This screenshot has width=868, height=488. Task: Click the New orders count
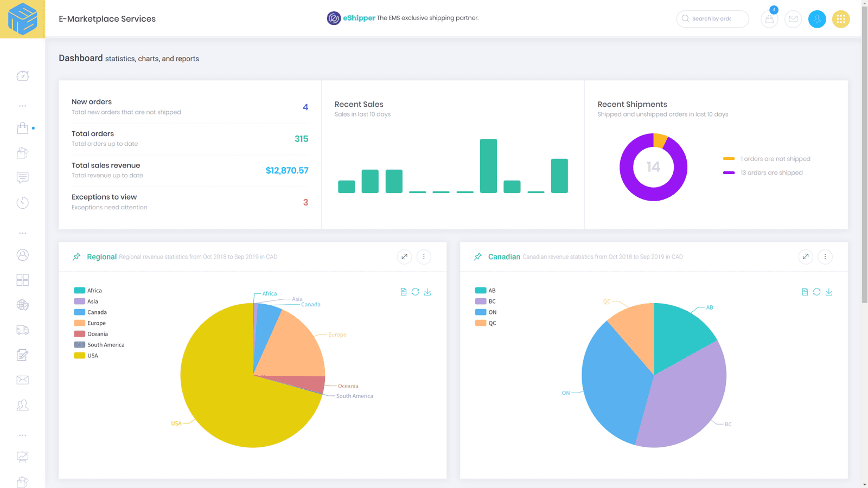click(305, 107)
